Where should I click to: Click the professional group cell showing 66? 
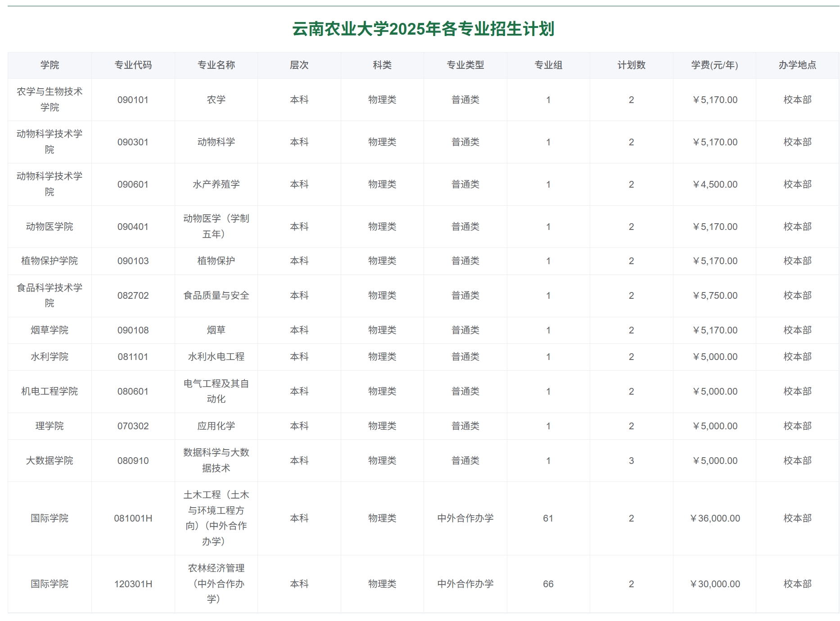pos(548,584)
